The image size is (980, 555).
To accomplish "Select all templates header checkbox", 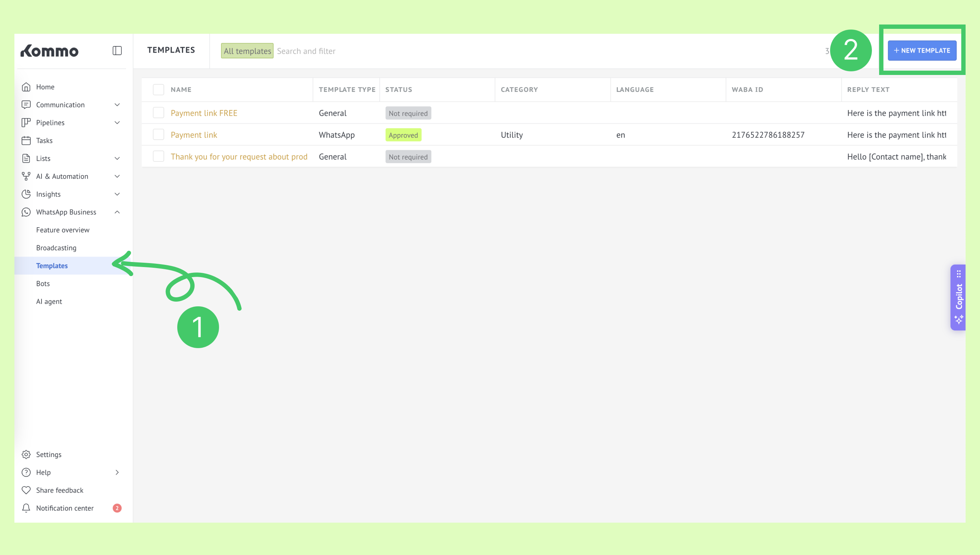I will [158, 90].
